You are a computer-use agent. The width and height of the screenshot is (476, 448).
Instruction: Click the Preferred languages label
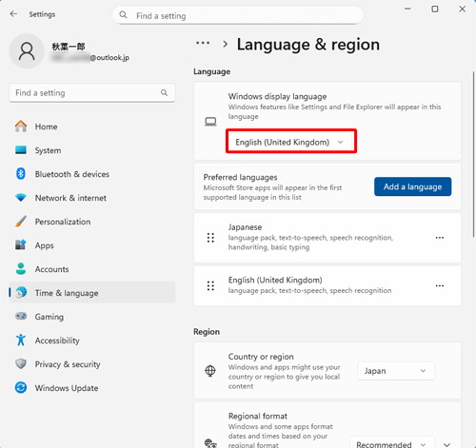(x=240, y=177)
